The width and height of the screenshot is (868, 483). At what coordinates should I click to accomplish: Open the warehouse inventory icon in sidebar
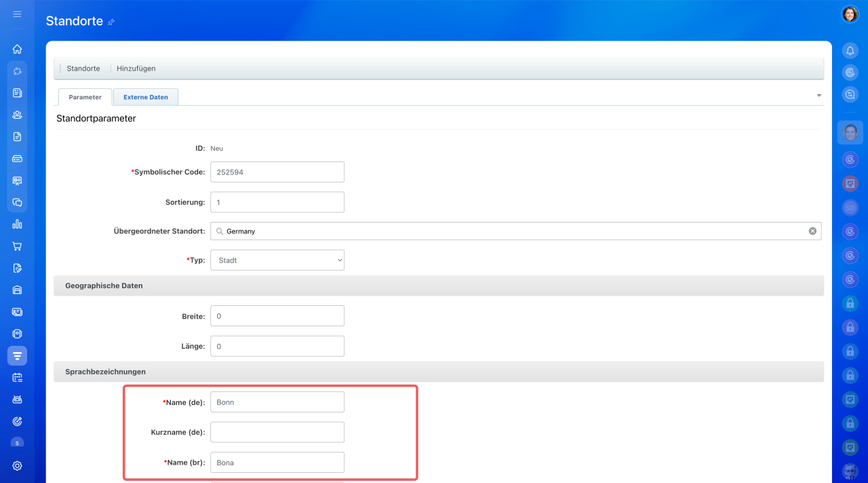18,290
